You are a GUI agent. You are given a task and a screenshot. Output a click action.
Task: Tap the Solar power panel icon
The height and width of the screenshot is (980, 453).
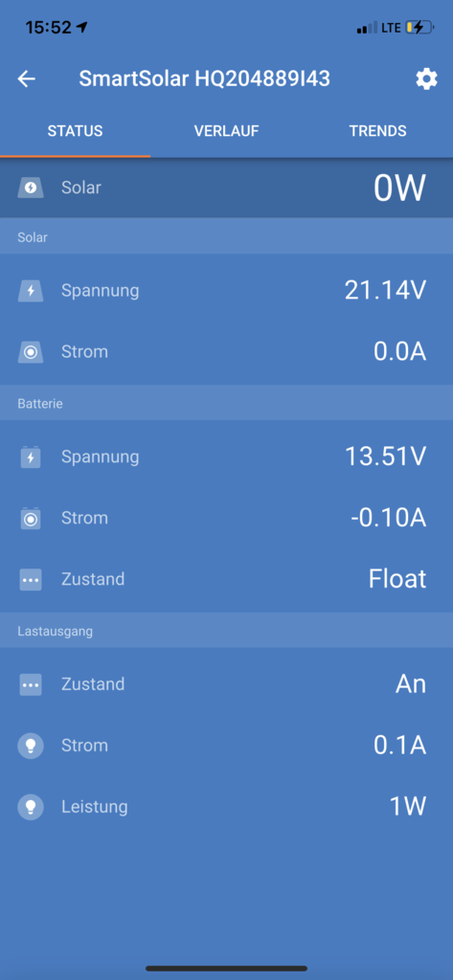[31, 188]
